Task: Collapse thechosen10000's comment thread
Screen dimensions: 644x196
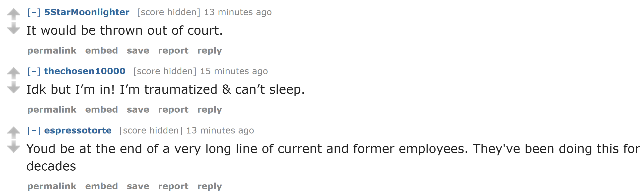Action: (x=34, y=71)
